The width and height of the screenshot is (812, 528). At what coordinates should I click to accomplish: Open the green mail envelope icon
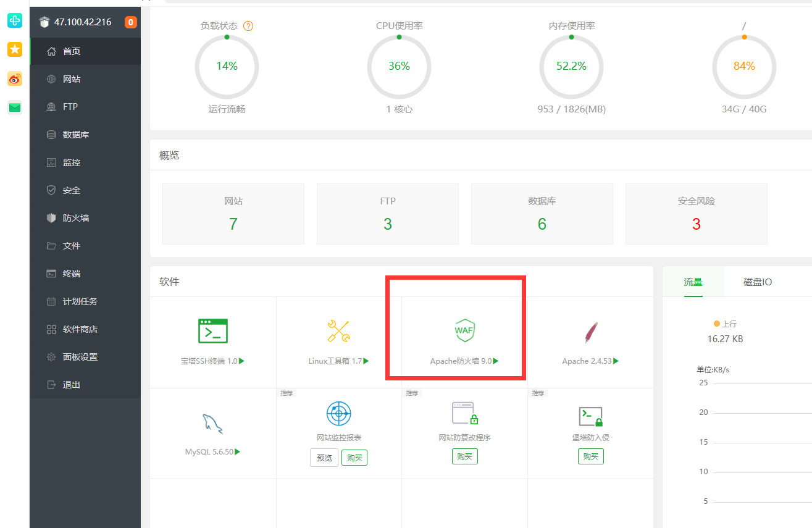click(x=15, y=107)
